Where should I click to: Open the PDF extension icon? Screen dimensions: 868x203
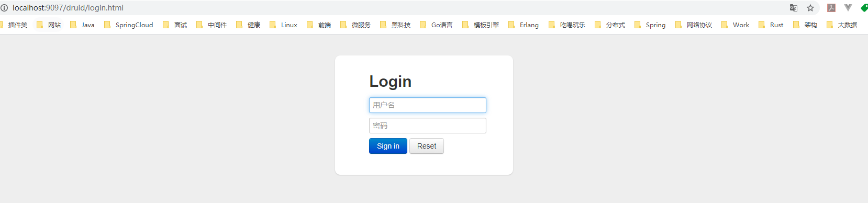pyautogui.click(x=831, y=8)
